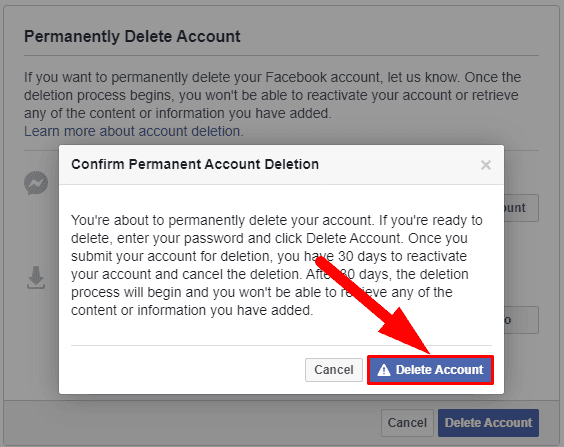Click the download arrow icon on the left
Image resolution: width=564 pixels, height=447 pixels.
(x=36, y=277)
